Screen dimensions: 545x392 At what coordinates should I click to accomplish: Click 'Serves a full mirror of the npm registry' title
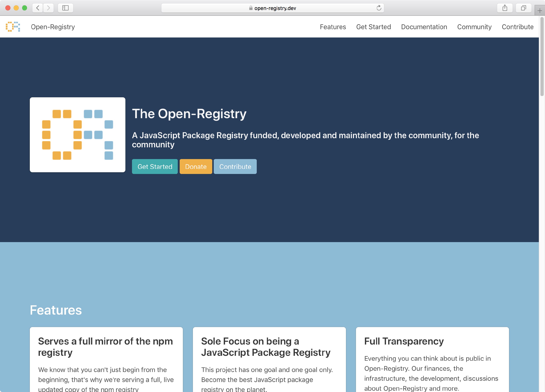click(x=106, y=347)
